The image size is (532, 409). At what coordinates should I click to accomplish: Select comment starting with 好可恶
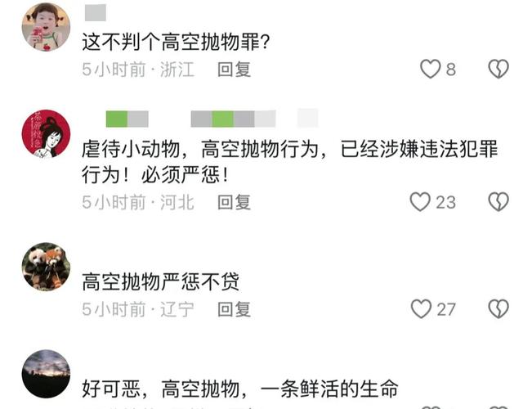[240, 389]
